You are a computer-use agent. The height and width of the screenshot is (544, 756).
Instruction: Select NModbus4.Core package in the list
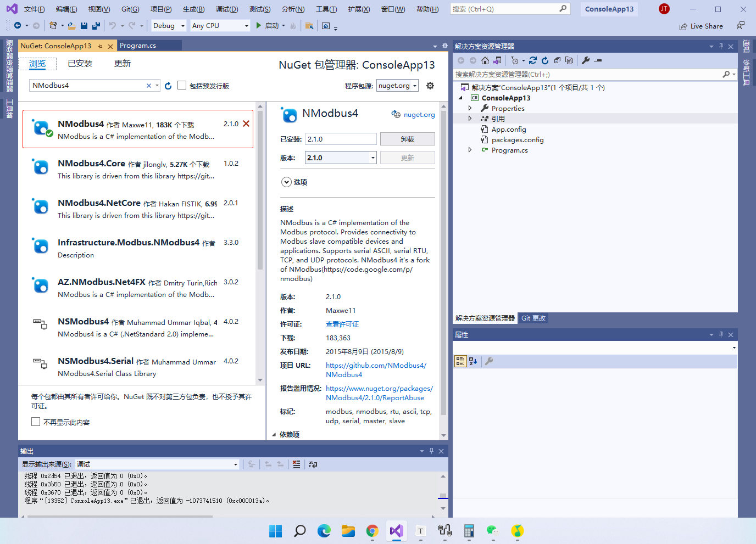click(137, 170)
